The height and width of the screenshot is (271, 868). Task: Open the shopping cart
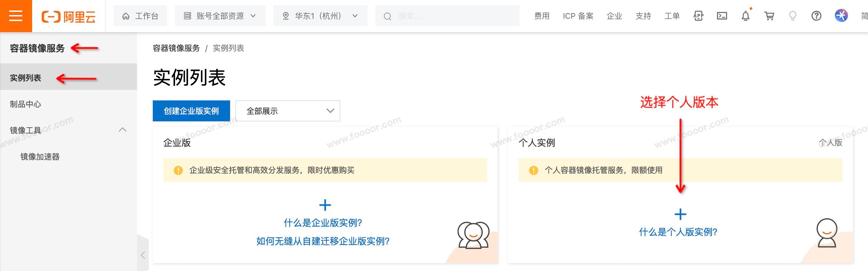(x=769, y=16)
